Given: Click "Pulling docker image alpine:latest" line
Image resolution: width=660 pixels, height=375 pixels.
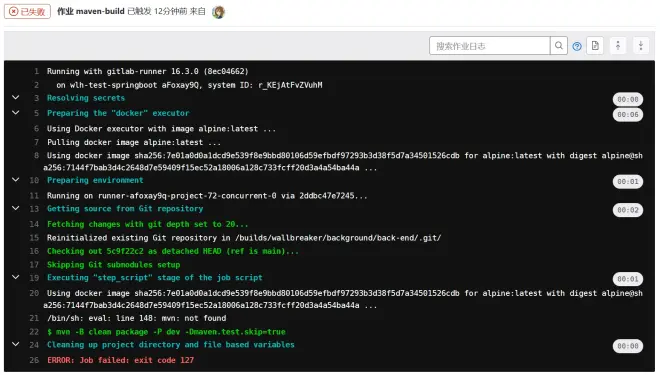Looking at the screenshot, I should coord(134,142).
